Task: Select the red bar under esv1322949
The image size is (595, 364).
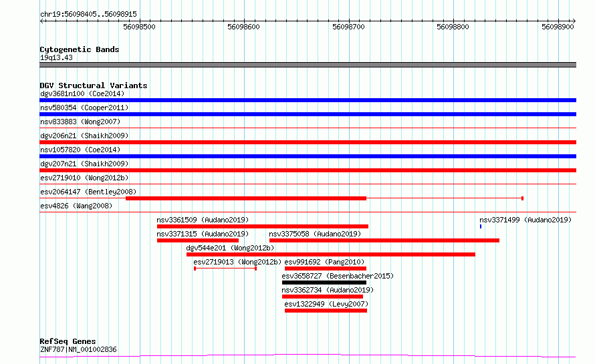Action: (326, 311)
